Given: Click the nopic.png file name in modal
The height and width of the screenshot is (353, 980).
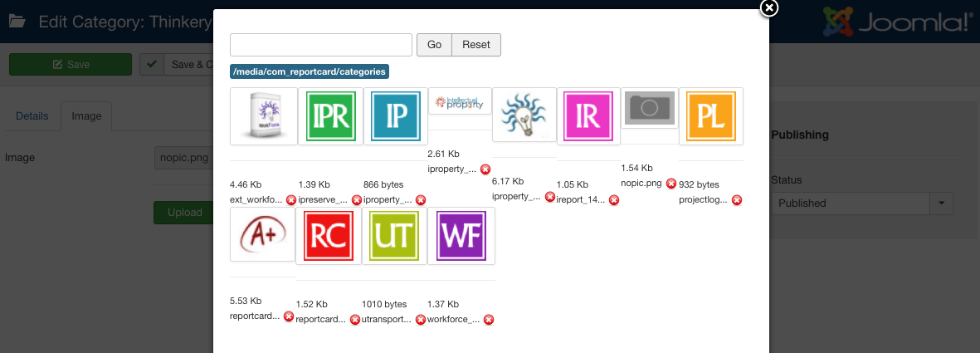Looking at the screenshot, I should (x=641, y=184).
